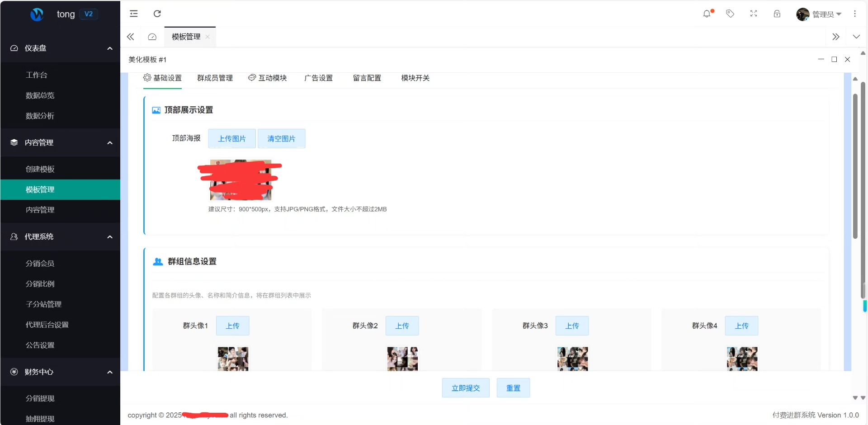868x425 pixels.
Task: Open 数据分析 in the sidebar
Action: coord(60,116)
